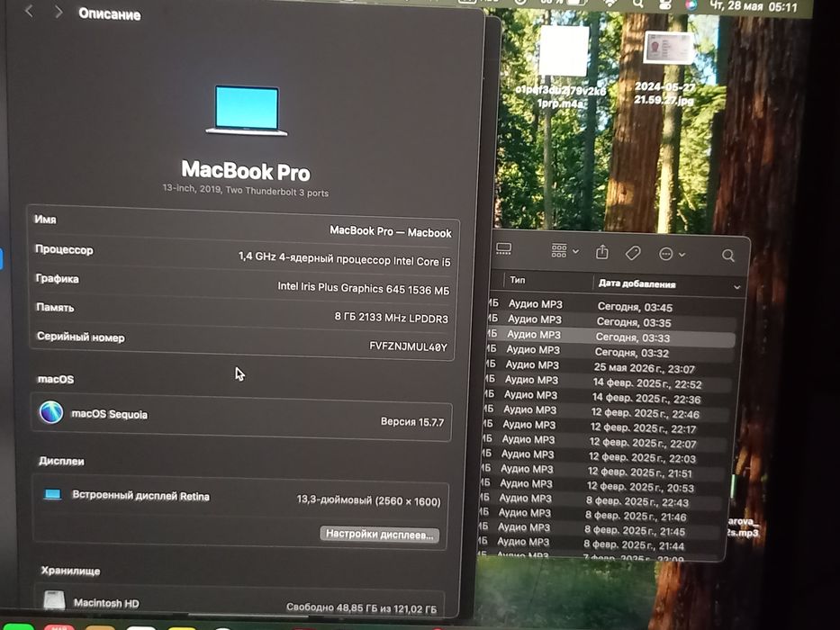This screenshot has width=840, height=630.
Task: Click the Графика row with Iris Plus Graphics 645
Action: [242, 283]
